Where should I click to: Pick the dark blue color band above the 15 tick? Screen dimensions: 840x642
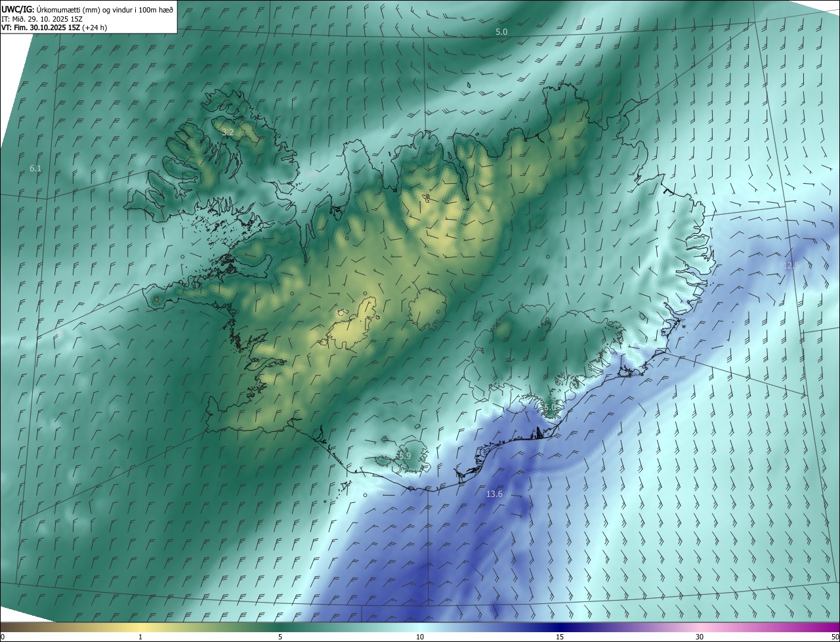(x=560, y=627)
